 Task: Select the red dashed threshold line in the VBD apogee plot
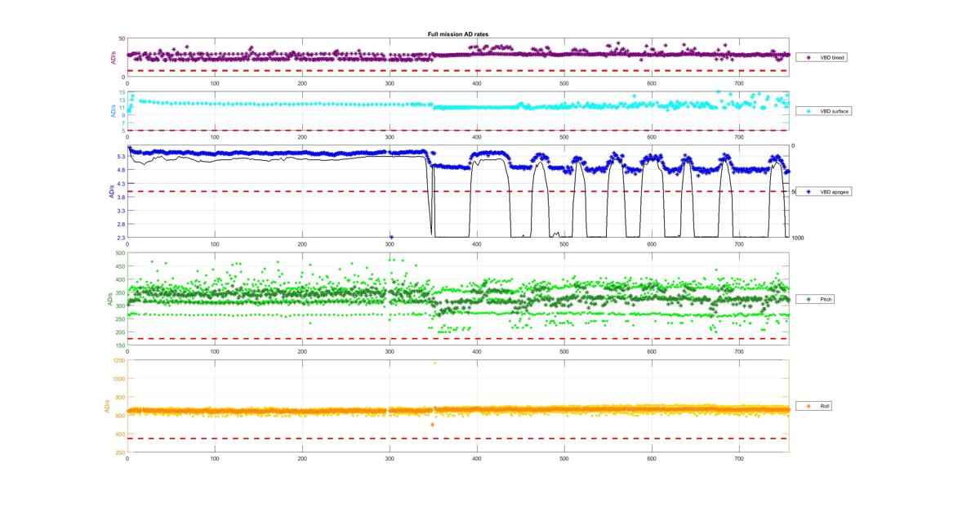tap(457, 192)
